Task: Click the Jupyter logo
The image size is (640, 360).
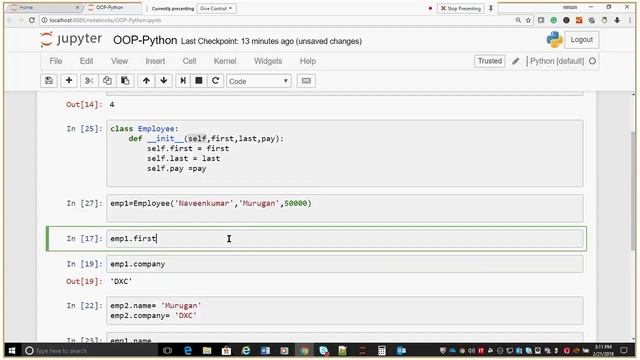Action: [71, 40]
